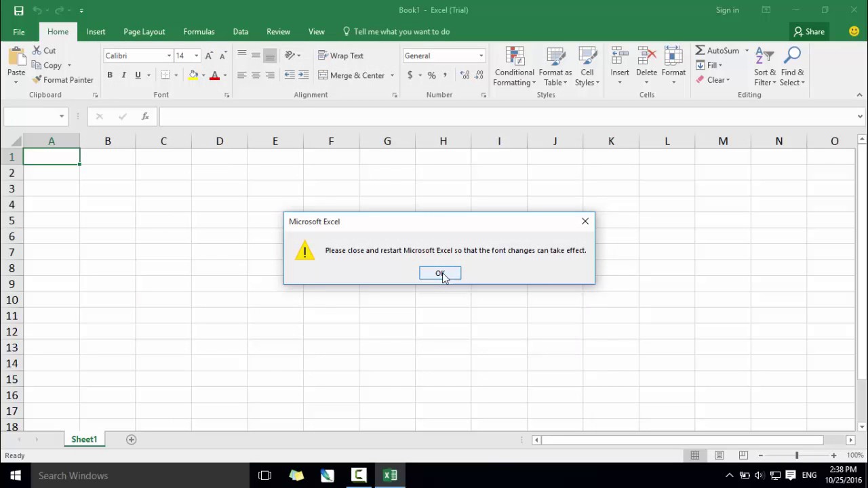The height and width of the screenshot is (488, 868).
Task: Click the Borders icon
Action: 165,75
